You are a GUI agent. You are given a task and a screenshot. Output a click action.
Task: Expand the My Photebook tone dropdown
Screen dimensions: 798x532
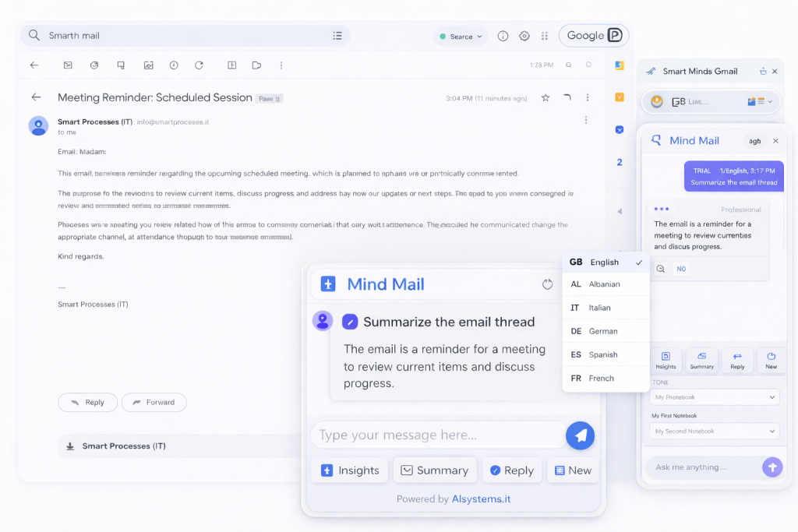pos(715,397)
